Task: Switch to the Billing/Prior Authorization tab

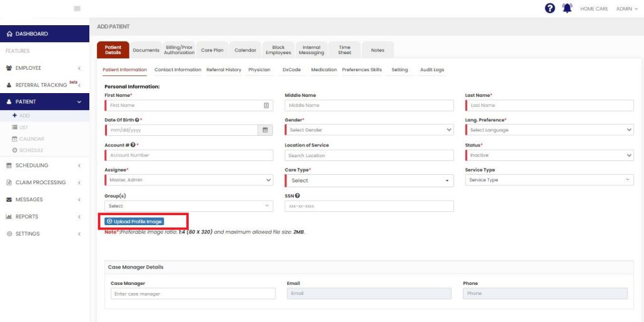Action: [x=179, y=50]
